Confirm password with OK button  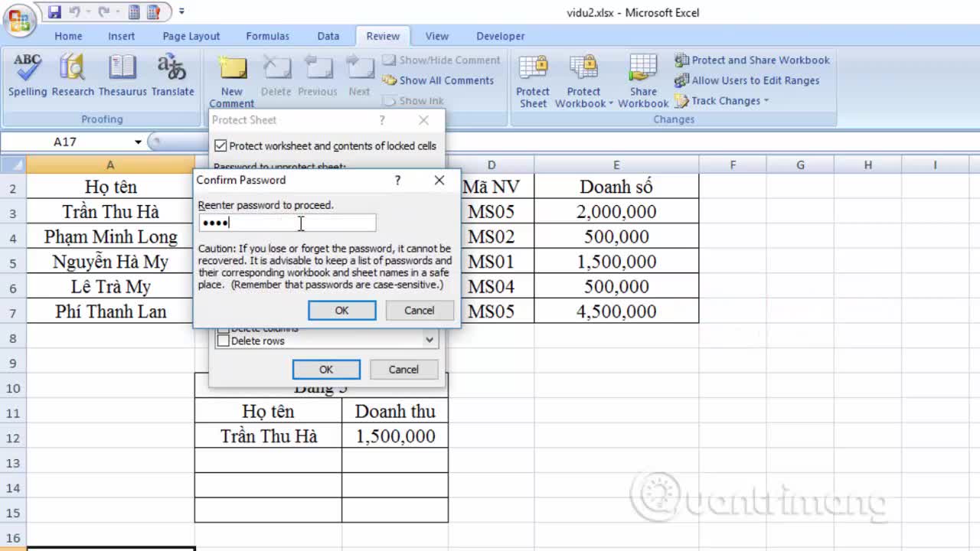click(341, 310)
